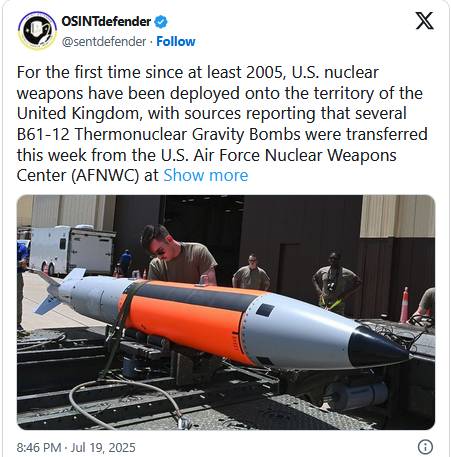This screenshot has width=451, height=457.
Task: Expand tweet with Show more
Action: 206,175
